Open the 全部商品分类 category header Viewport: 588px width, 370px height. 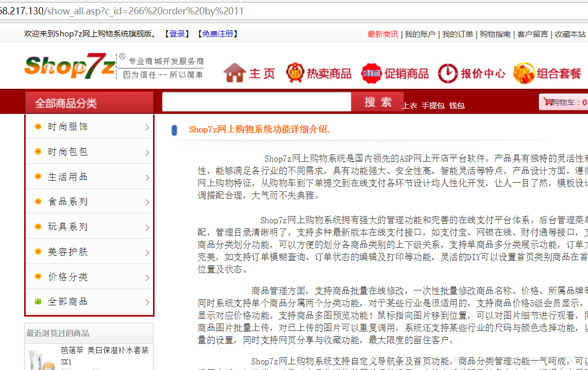coord(89,103)
